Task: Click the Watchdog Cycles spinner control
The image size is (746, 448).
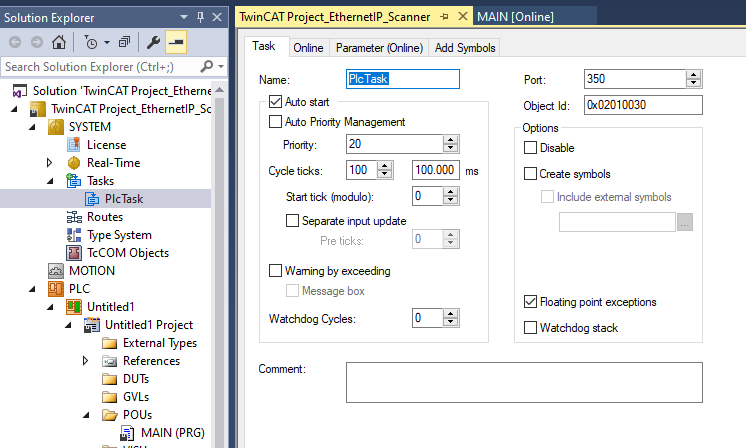Action: click(450, 318)
